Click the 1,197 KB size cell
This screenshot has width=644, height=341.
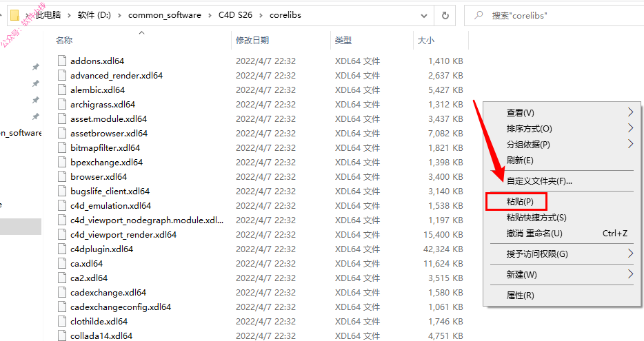[x=445, y=220]
